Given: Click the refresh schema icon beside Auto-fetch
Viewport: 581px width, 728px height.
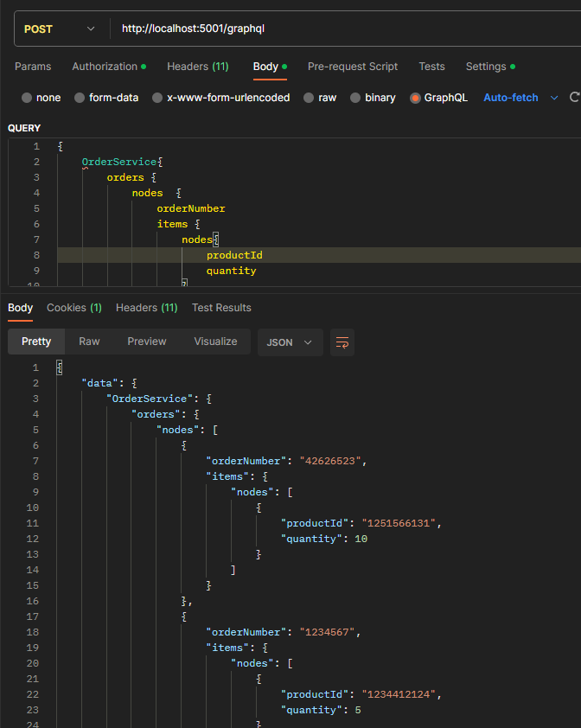Looking at the screenshot, I should pos(574,98).
